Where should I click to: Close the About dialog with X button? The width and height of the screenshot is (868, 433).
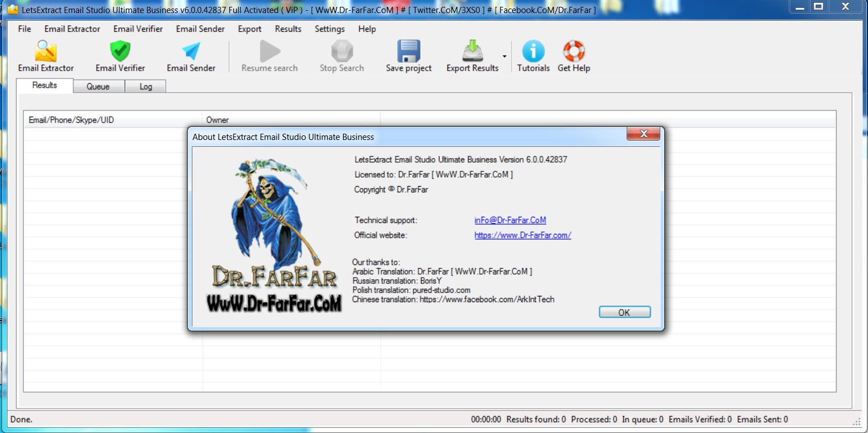[643, 134]
